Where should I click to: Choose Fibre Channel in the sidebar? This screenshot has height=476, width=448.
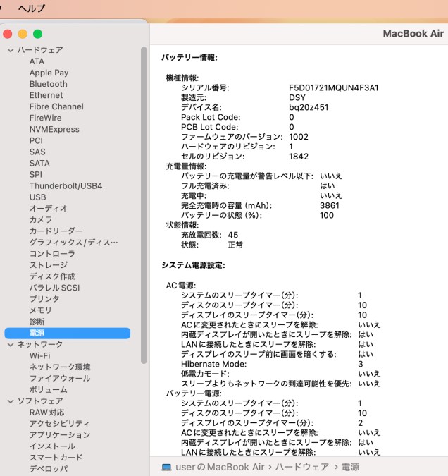56,106
